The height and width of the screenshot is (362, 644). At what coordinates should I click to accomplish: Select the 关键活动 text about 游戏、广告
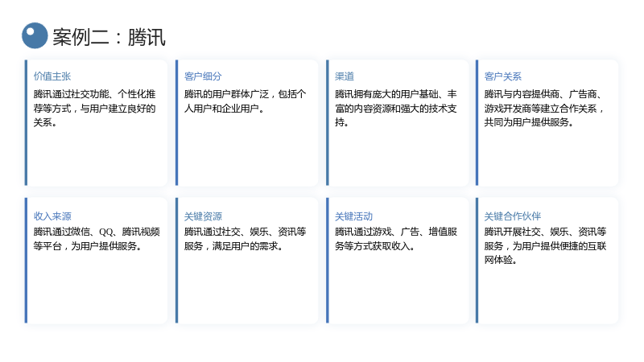point(396,239)
